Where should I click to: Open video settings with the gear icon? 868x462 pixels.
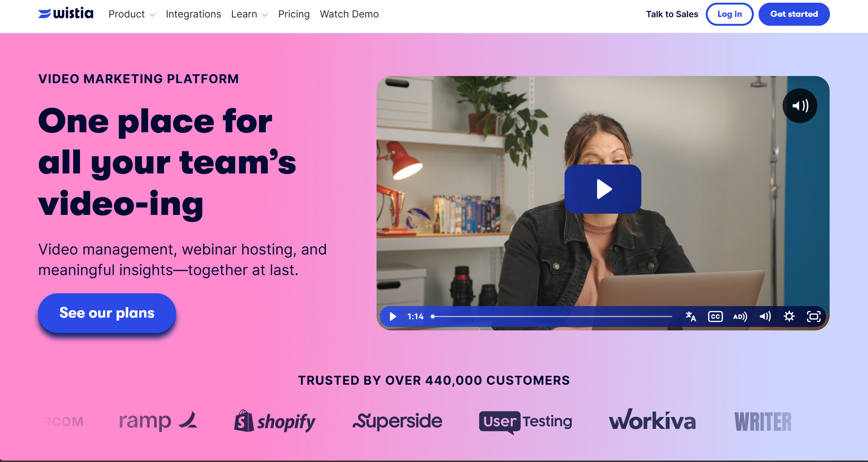[789, 316]
